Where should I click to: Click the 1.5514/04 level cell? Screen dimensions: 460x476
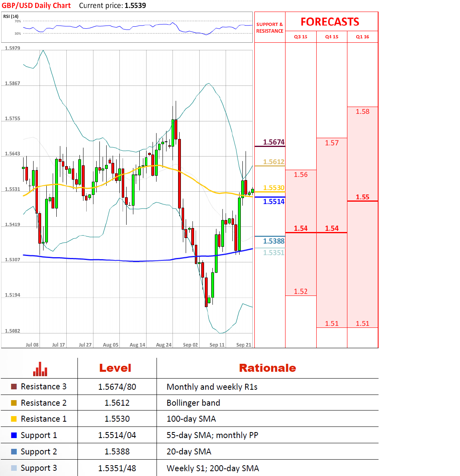[x=117, y=435]
